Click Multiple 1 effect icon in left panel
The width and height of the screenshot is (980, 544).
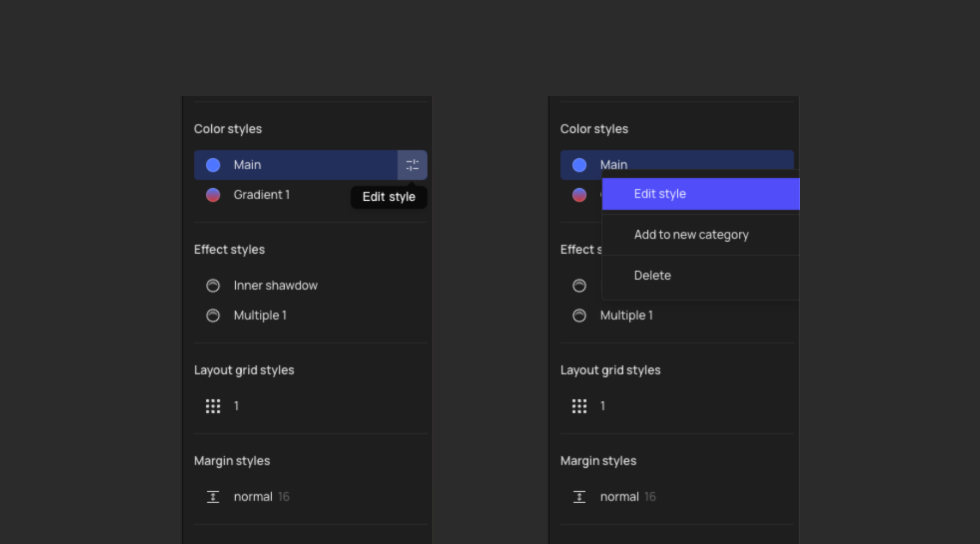pos(213,316)
